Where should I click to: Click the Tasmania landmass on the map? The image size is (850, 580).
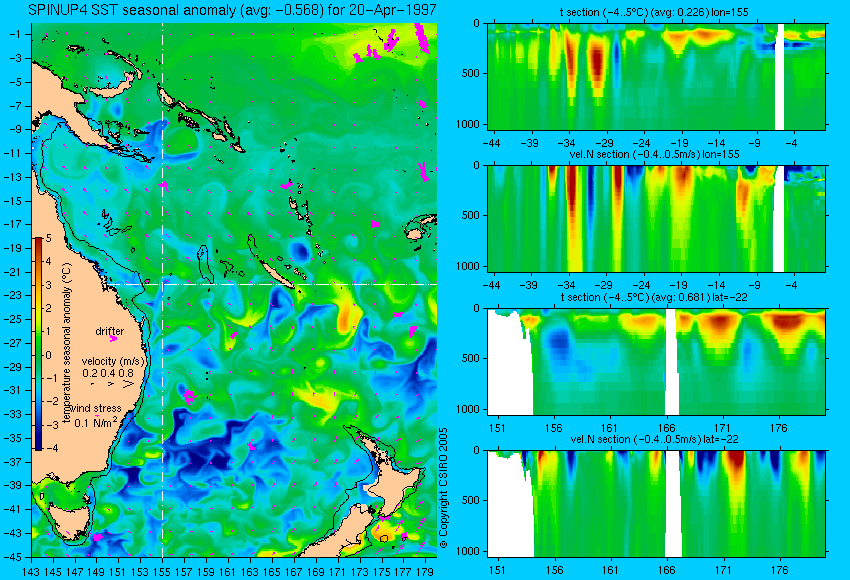point(68,521)
